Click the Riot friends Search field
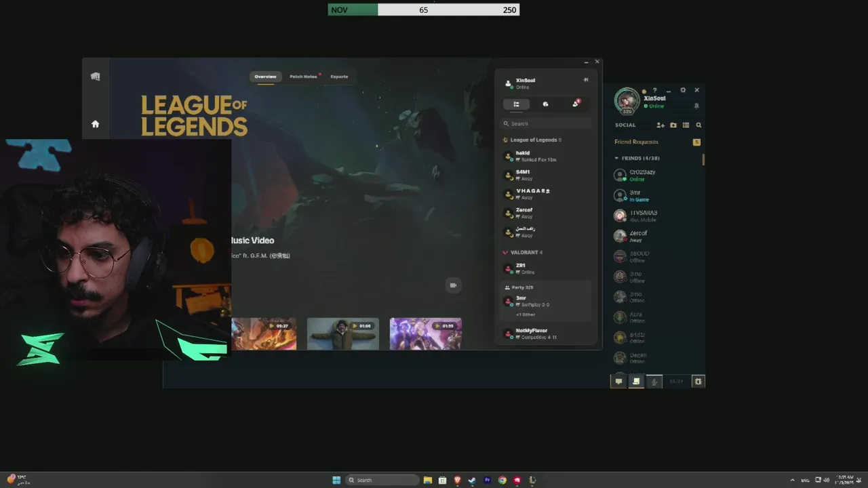Screen dimensions: 868x488 coord(546,123)
